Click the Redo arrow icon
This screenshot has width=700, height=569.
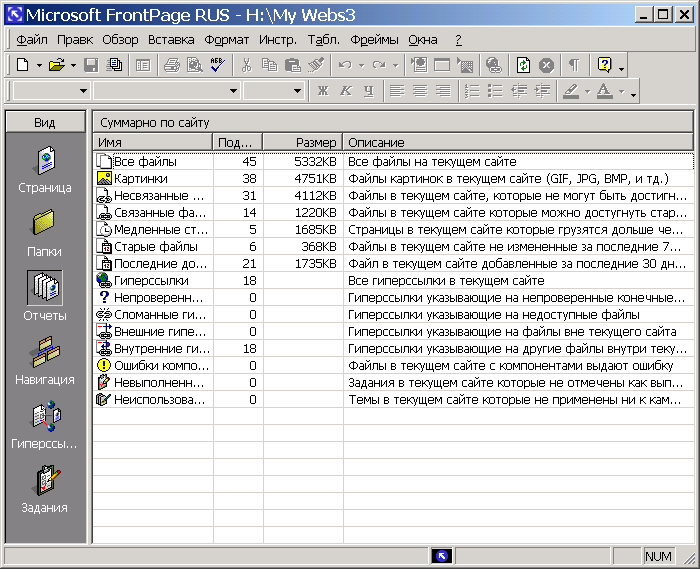(379, 65)
